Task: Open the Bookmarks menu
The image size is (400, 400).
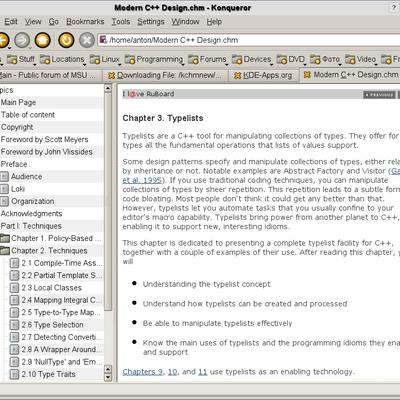Action: pos(85,22)
